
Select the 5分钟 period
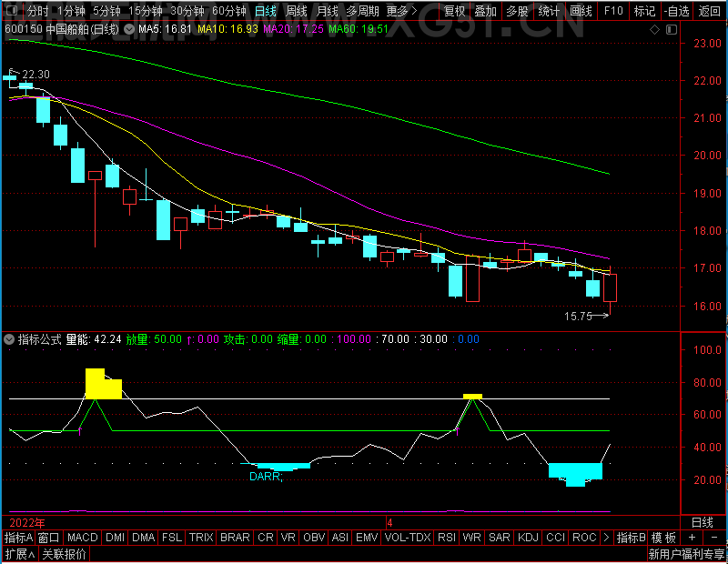[x=106, y=11]
